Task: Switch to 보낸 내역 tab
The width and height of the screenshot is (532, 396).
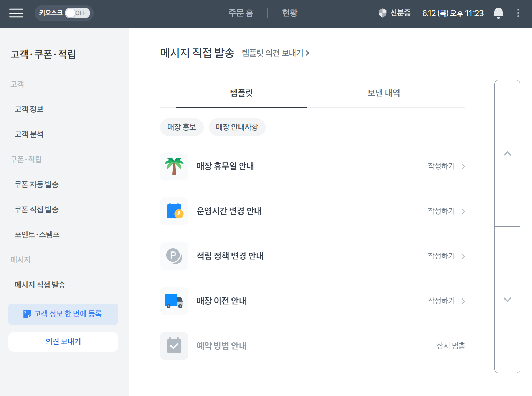Action: [383, 93]
